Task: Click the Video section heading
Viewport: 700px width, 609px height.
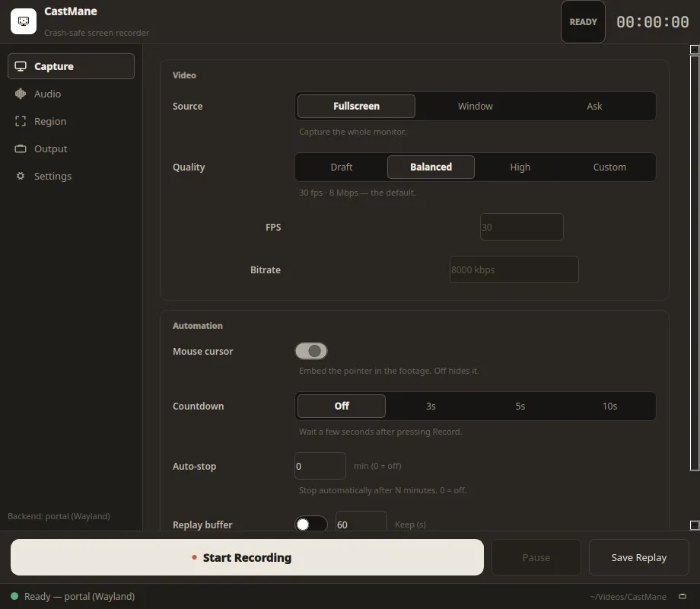Action: tap(184, 75)
